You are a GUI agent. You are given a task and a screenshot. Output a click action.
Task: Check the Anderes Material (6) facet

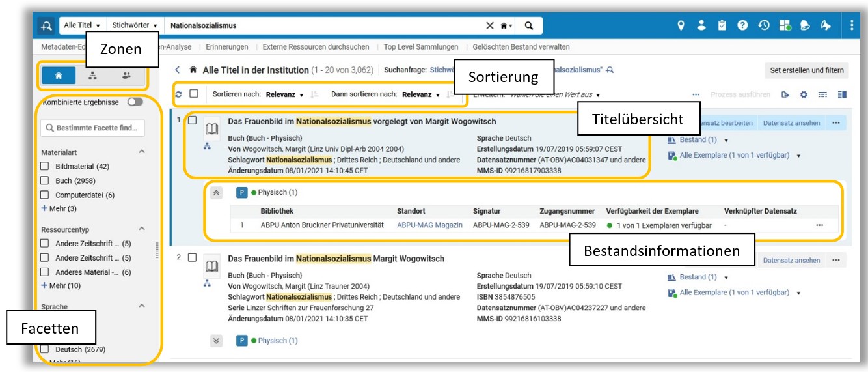coord(45,272)
